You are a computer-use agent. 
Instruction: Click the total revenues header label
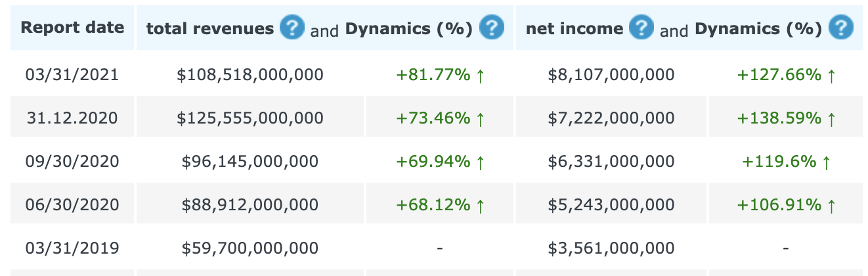[210, 29]
